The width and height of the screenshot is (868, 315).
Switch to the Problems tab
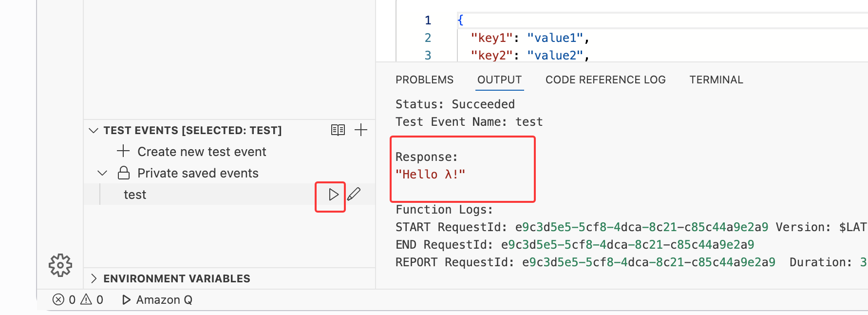424,80
